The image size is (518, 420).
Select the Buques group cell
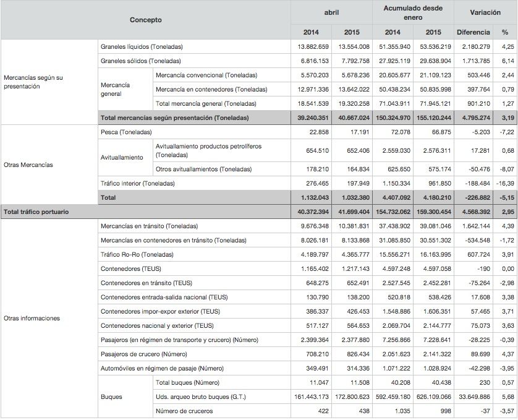pos(111,396)
